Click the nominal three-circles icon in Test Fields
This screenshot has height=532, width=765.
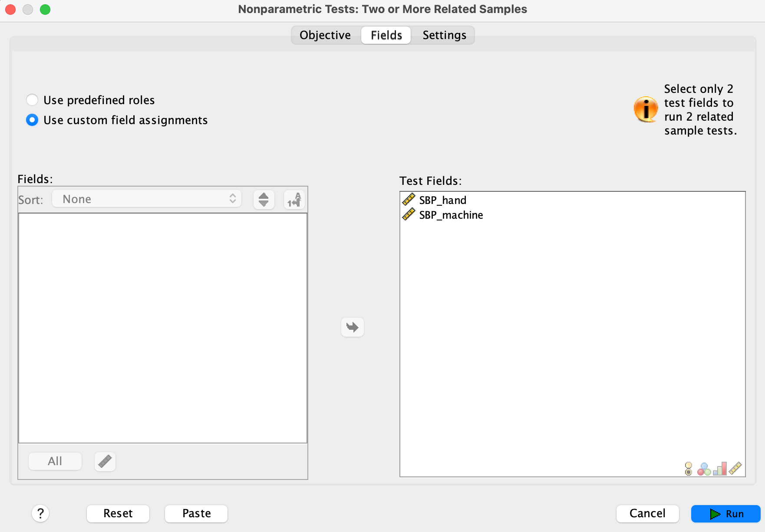click(x=703, y=469)
